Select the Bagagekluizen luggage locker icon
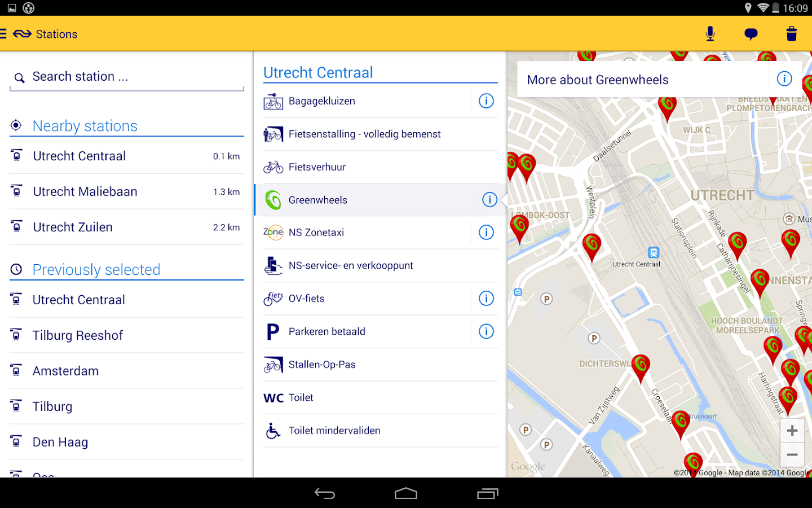Image resolution: width=812 pixels, height=508 pixels. point(273,101)
